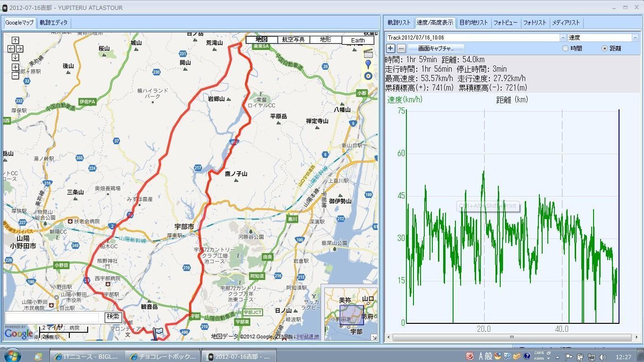Open the Track 2012/07/16_10:06 dropdown
Viewport: 644px width, 362px height.
(x=563, y=37)
